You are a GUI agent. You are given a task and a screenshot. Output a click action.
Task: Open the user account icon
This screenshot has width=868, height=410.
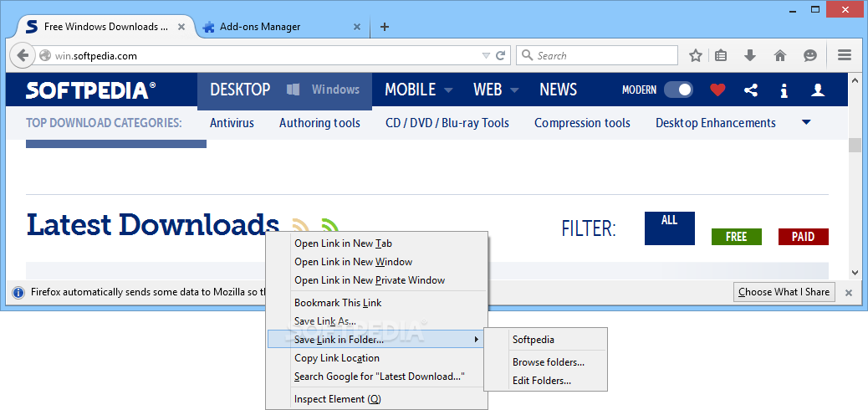point(818,90)
